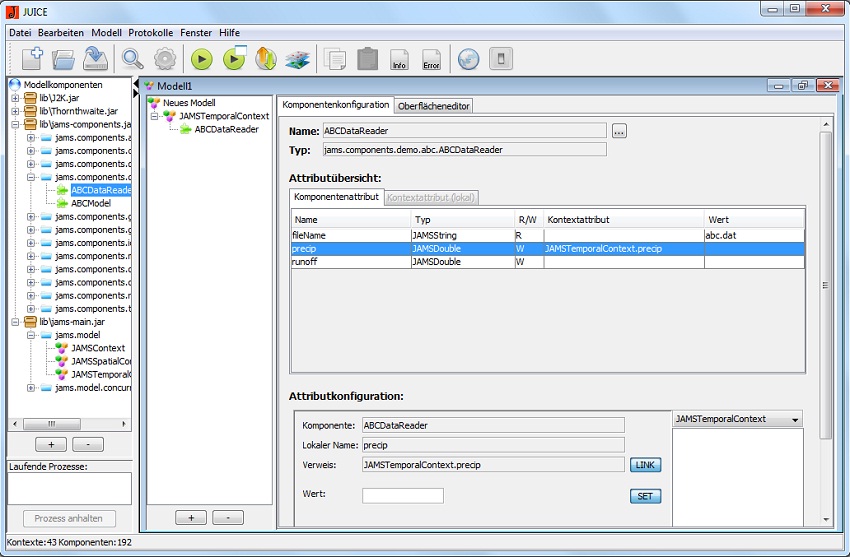Open the Info log toolbar icon
850x557 pixels.
(399, 60)
